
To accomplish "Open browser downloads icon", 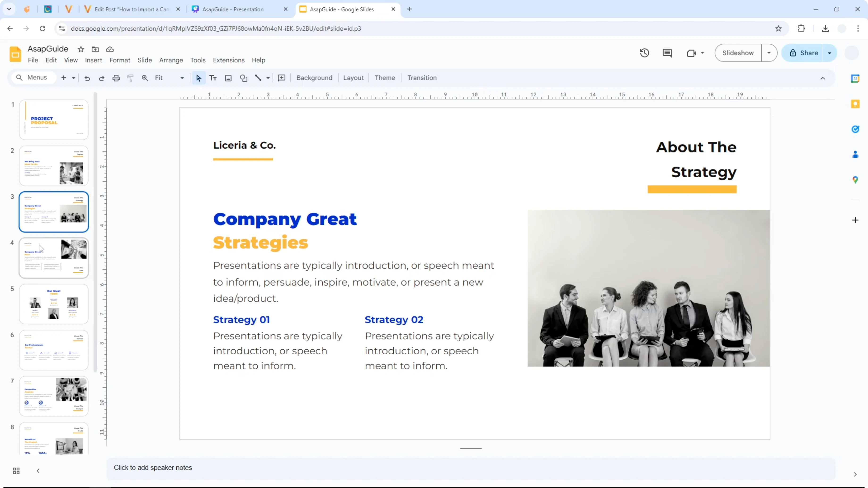I will [x=825, y=29].
